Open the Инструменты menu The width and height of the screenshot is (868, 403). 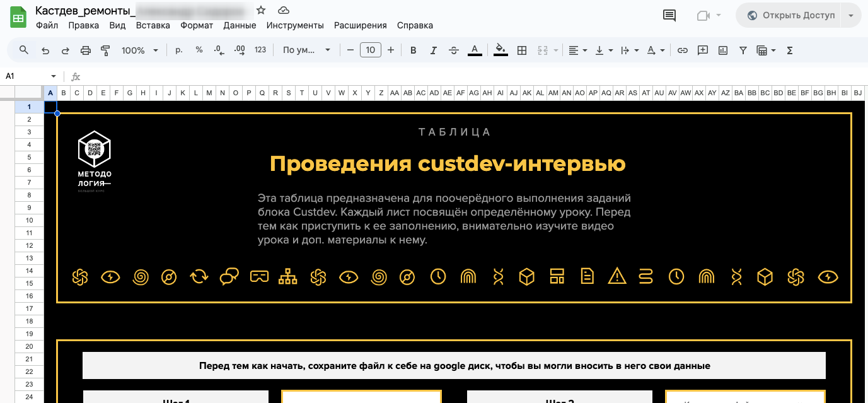295,26
